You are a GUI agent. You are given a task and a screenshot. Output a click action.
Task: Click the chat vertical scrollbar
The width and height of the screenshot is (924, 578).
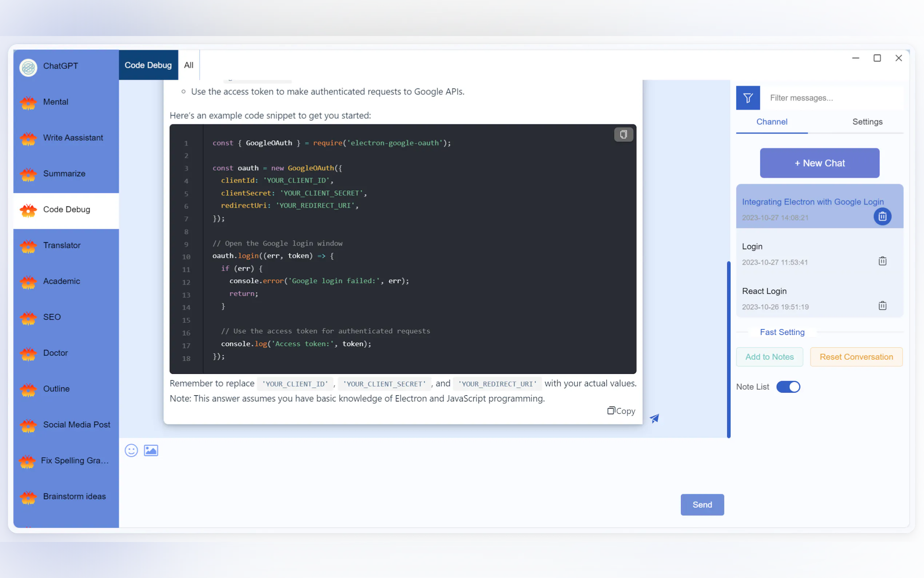tap(728, 349)
